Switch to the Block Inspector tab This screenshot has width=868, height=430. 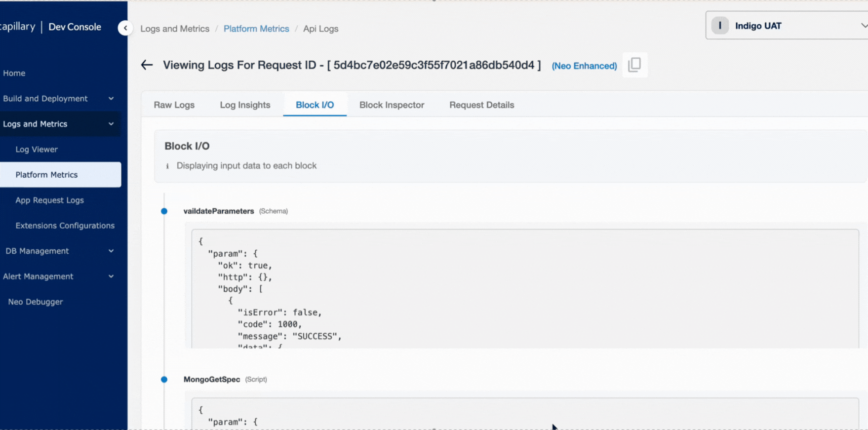[392, 105]
